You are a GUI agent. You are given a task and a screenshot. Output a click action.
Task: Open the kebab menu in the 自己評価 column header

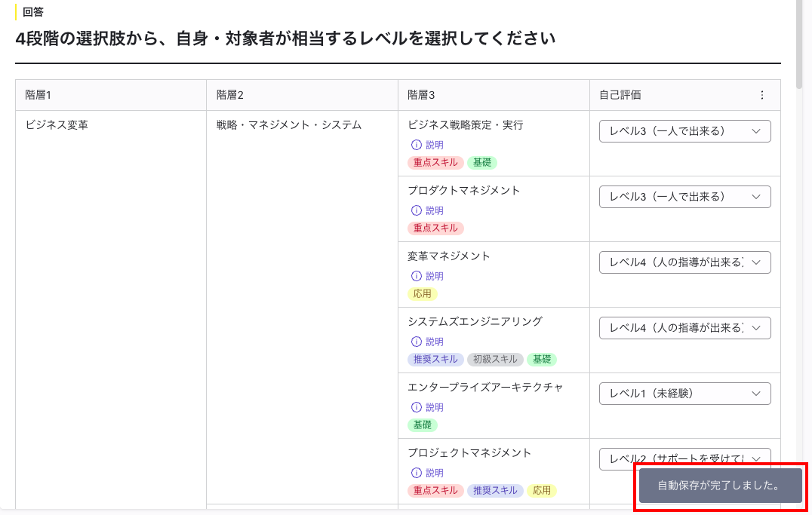[x=761, y=94]
